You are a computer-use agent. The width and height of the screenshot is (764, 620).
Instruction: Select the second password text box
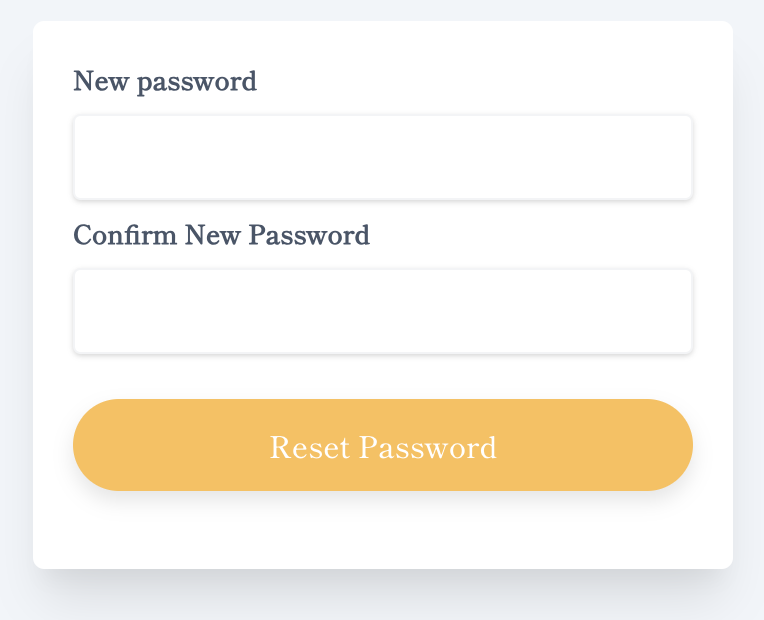pos(383,311)
